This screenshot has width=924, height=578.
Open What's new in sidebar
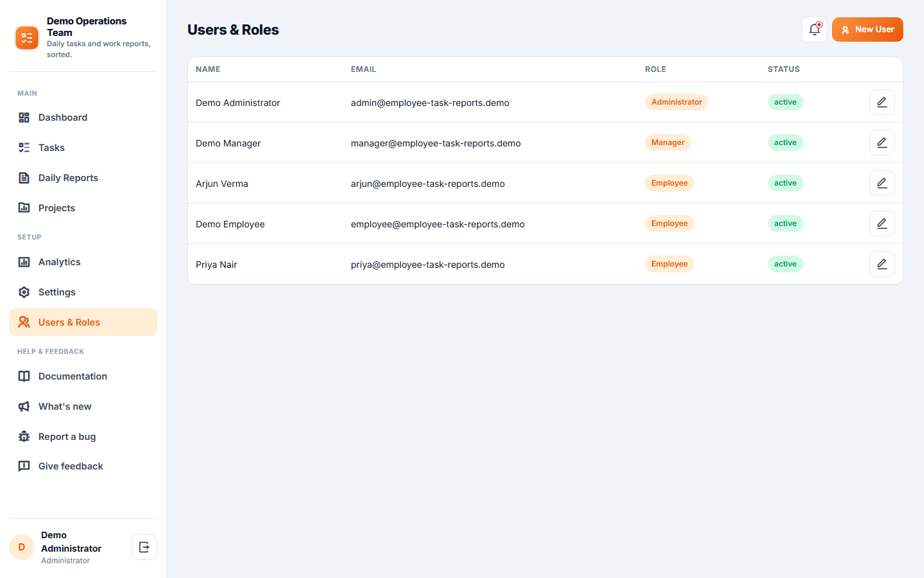point(83,407)
